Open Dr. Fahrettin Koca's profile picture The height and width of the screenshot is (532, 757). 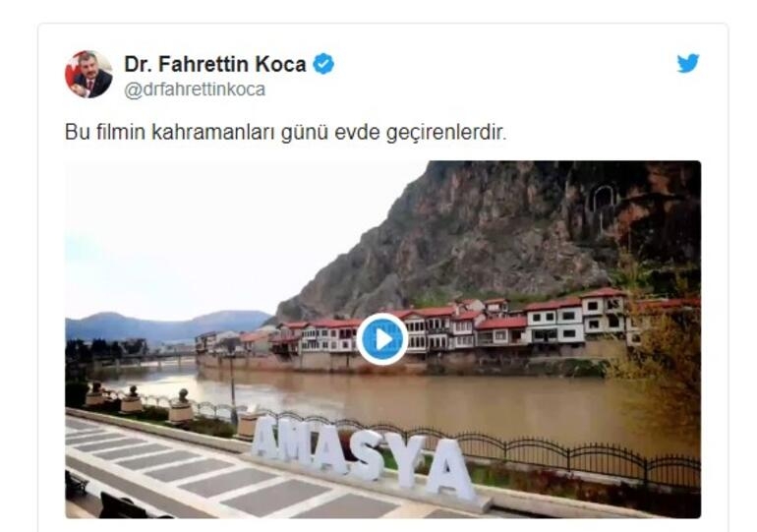tap(88, 75)
